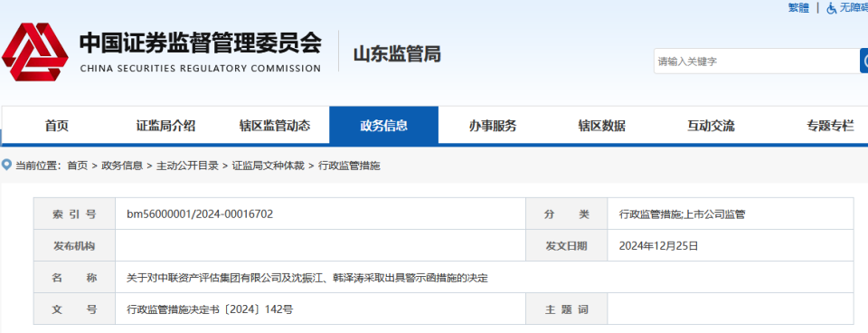Switch to traditional Chinese via 繁體 link
This screenshot has width=868, height=333.
[x=798, y=8]
